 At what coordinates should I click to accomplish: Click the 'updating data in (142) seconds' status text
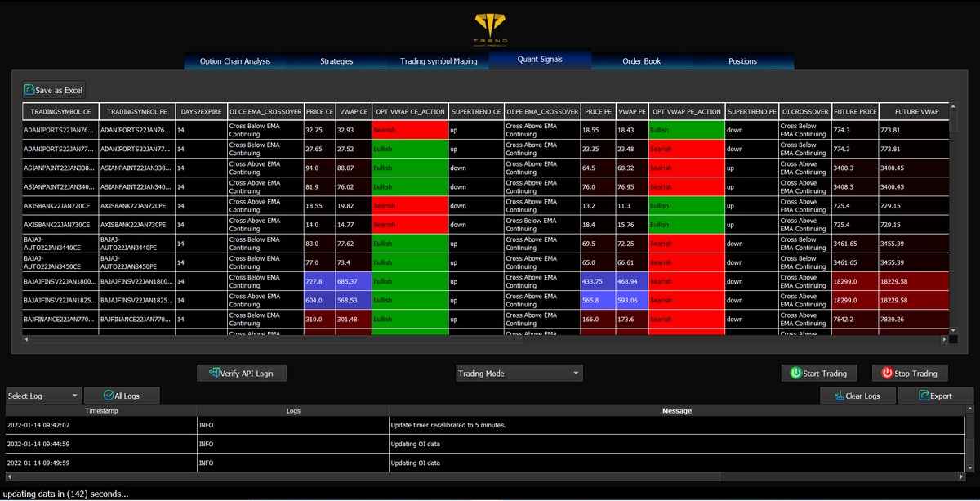65,494
